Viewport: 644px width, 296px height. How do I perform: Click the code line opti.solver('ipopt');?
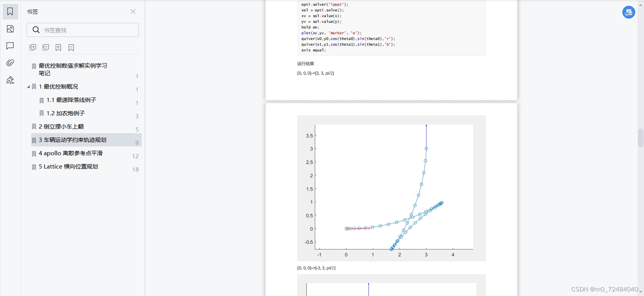pos(325,5)
